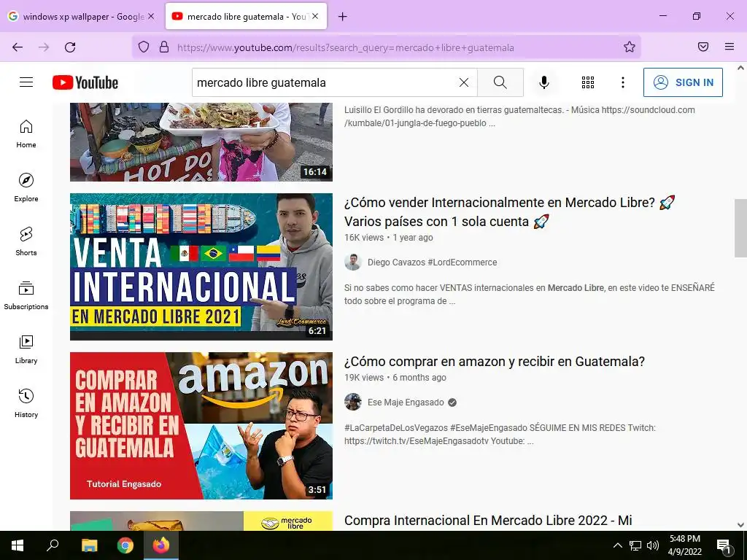The height and width of the screenshot is (560, 747).
Task: Start voice search with the microphone icon
Action: tap(544, 82)
